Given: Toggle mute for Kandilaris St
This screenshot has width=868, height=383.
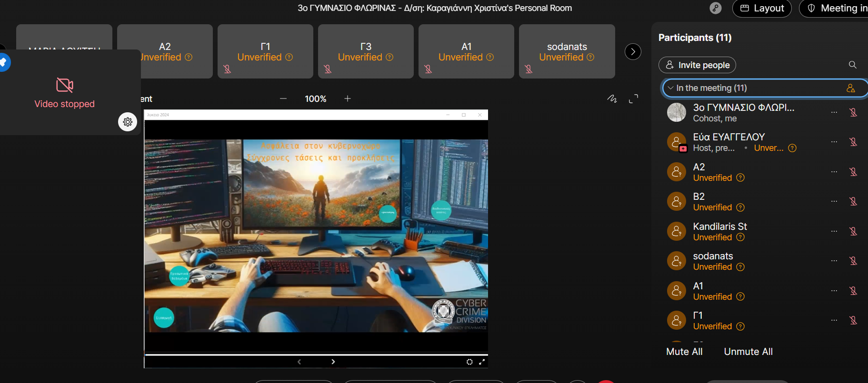Looking at the screenshot, I should [x=853, y=231].
